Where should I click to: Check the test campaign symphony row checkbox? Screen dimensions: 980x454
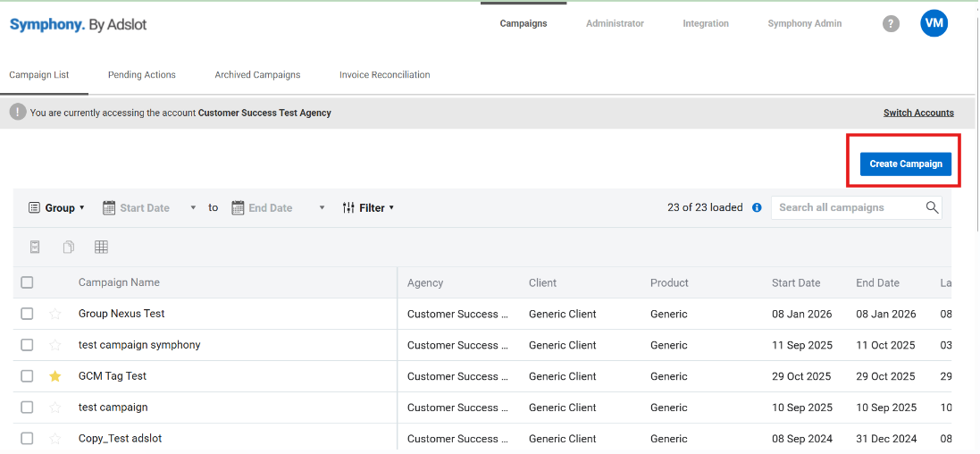pyautogui.click(x=27, y=345)
